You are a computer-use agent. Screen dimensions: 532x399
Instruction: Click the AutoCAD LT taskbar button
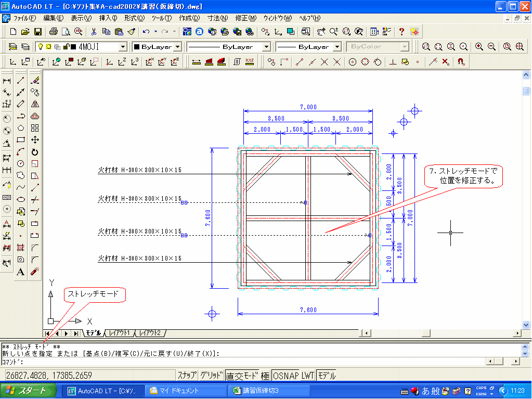pos(103,391)
